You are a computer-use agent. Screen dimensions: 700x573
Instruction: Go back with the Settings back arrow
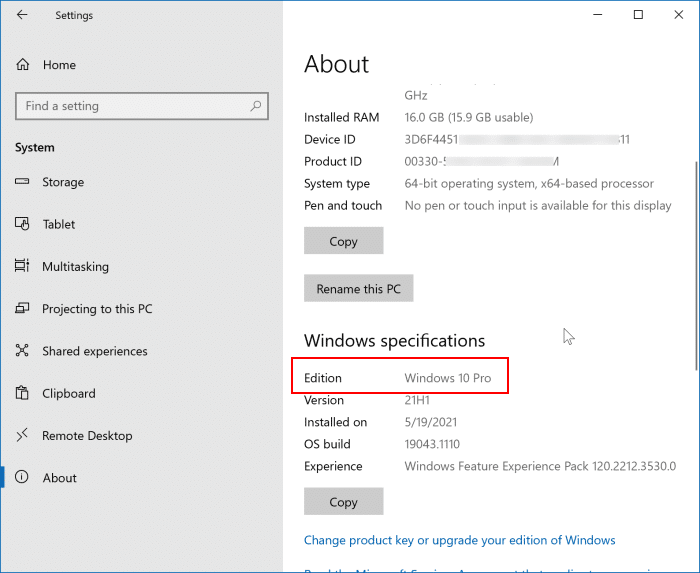[22, 15]
